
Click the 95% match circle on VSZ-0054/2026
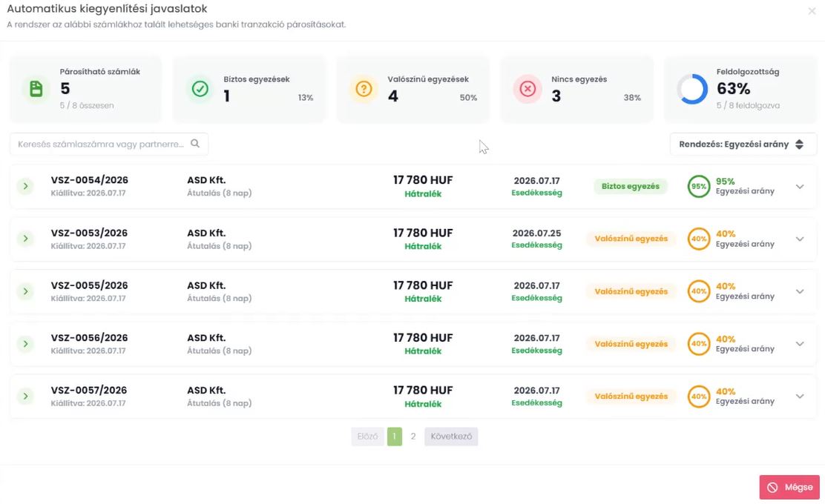[x=699, y=186]
